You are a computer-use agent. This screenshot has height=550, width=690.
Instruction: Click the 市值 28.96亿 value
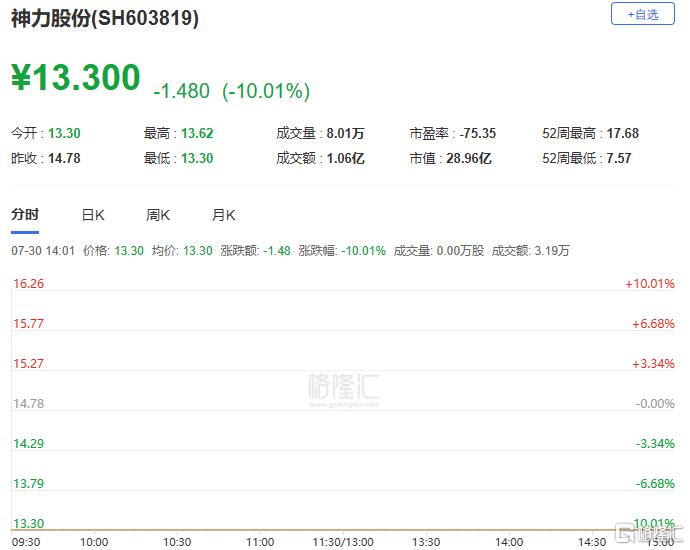[x=470, y=158]
